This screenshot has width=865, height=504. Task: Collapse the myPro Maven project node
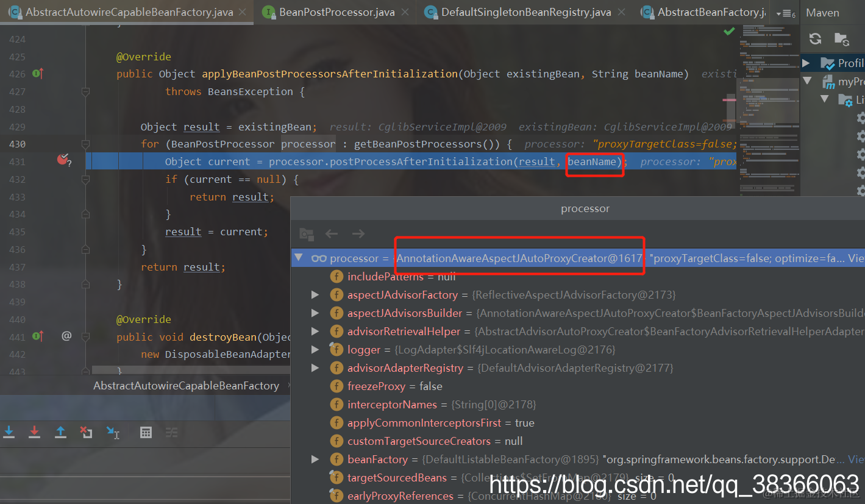click(808, 81)
